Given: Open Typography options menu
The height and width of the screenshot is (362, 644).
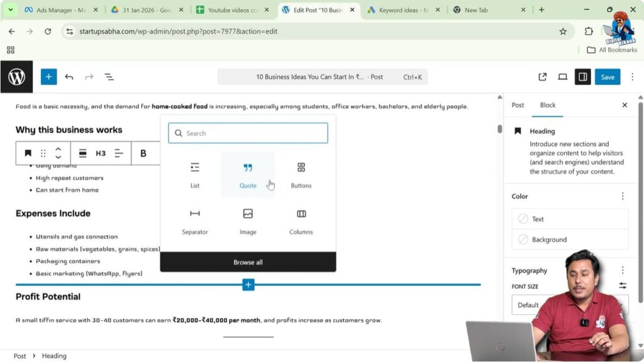Looking at the screenshot, I should pos(623,270).
